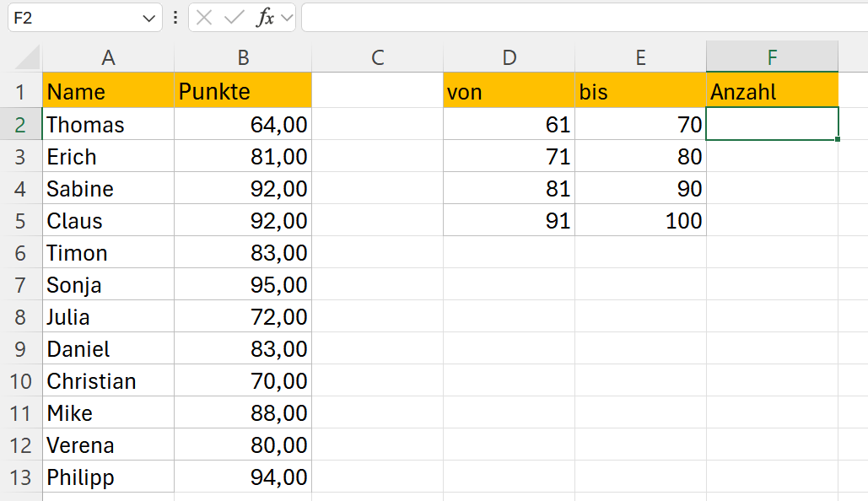
Task: Select column B header
Action: [243, 57]
